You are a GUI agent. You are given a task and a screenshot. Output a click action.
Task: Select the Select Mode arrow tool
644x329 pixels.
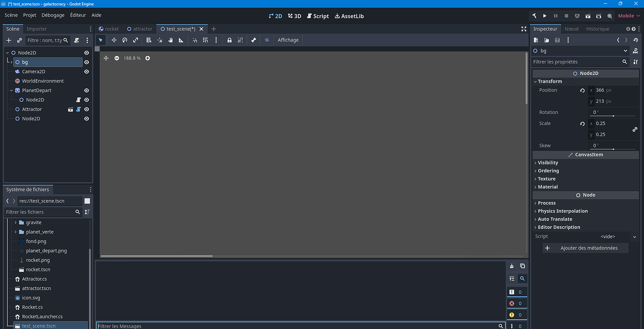[x=101, y=40]
